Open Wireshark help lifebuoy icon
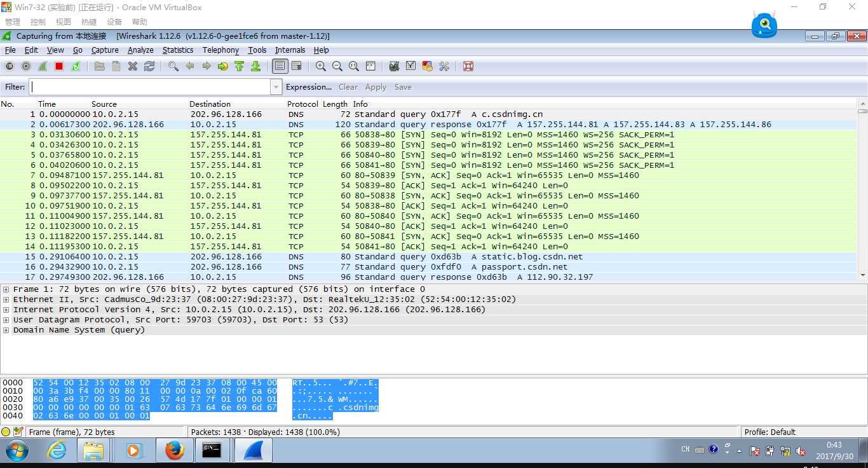 (x=468, y=66)
